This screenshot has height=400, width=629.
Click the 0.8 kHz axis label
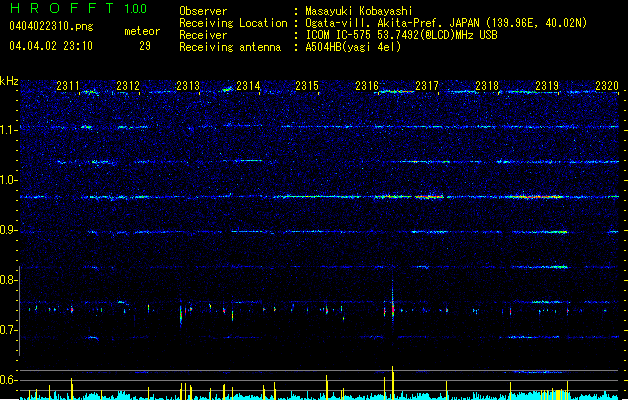(8, 280)
